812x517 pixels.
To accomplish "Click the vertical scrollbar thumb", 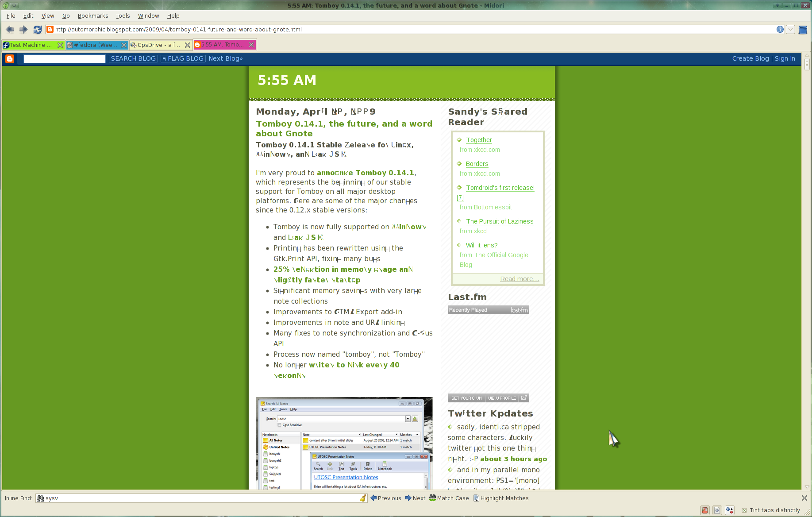I will tap(807, 65).
